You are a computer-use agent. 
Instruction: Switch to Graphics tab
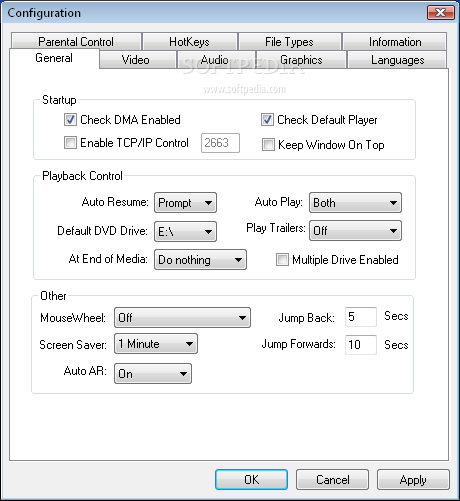tap(301, 60)
